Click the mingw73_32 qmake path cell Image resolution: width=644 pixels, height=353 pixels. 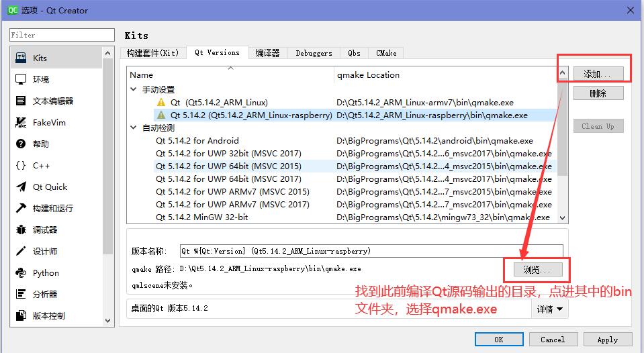443,217
